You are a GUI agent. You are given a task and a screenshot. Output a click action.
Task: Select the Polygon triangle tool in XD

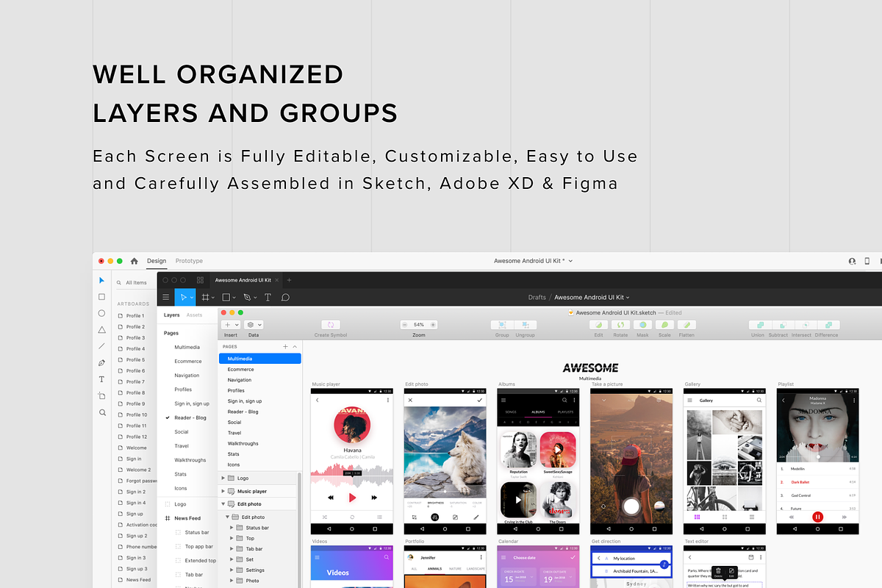point(102,330)
